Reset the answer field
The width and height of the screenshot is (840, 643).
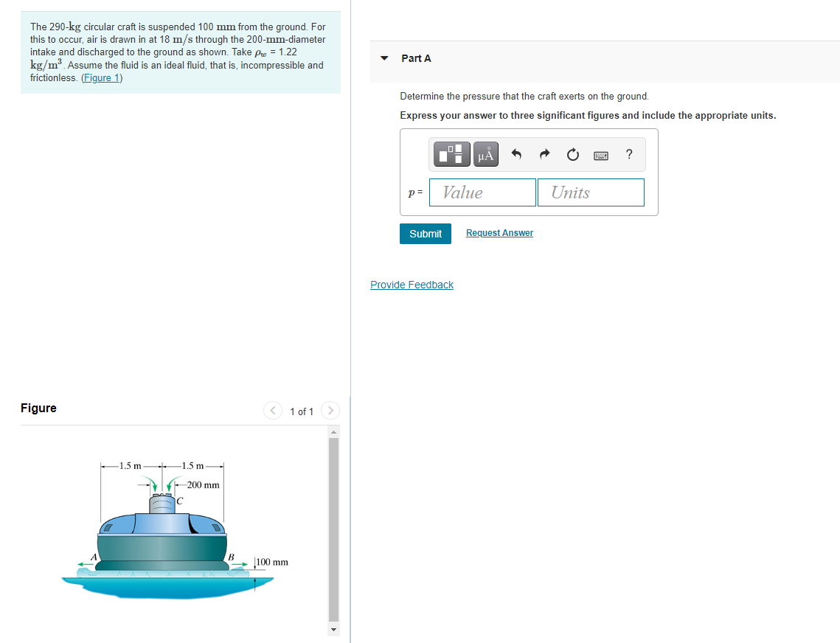pyautogui.click(x=573, y=155)
